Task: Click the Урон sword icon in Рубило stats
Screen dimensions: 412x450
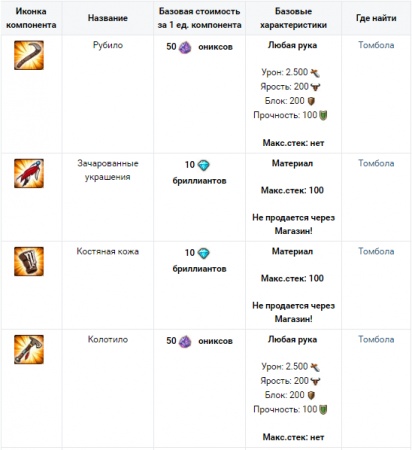Action: [315, 73]
